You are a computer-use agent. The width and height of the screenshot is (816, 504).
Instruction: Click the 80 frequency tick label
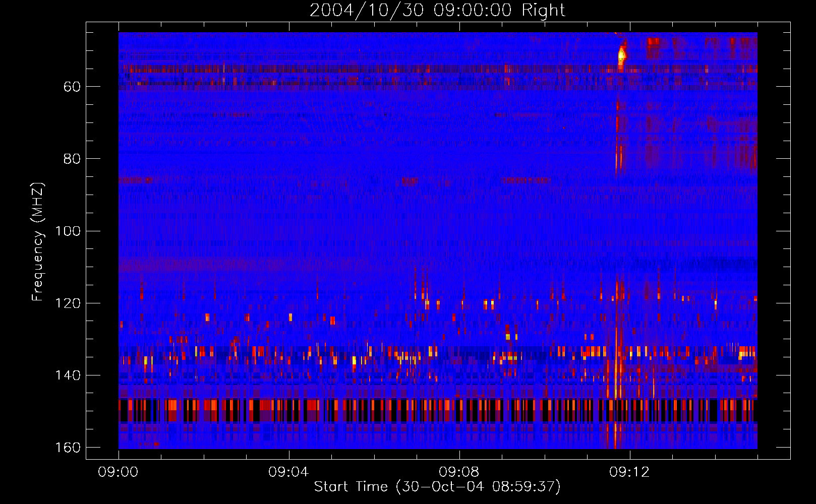point(72,159)
